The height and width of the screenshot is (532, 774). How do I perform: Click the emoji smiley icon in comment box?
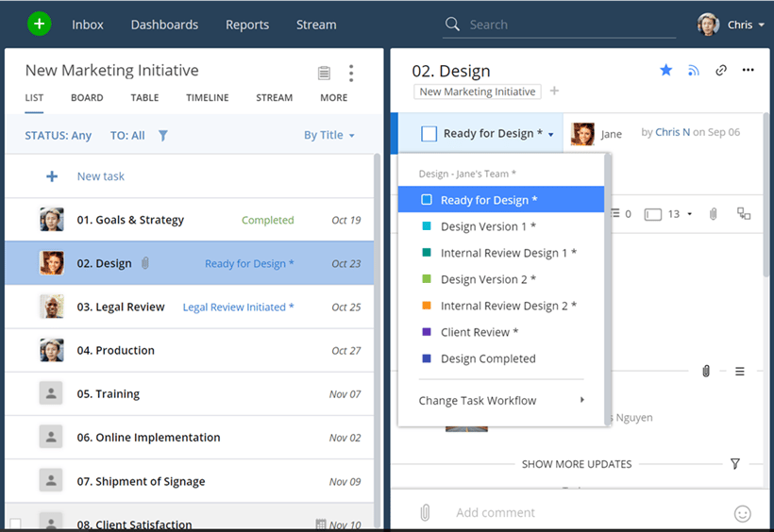pyautogui.click(x=742, y=513)
